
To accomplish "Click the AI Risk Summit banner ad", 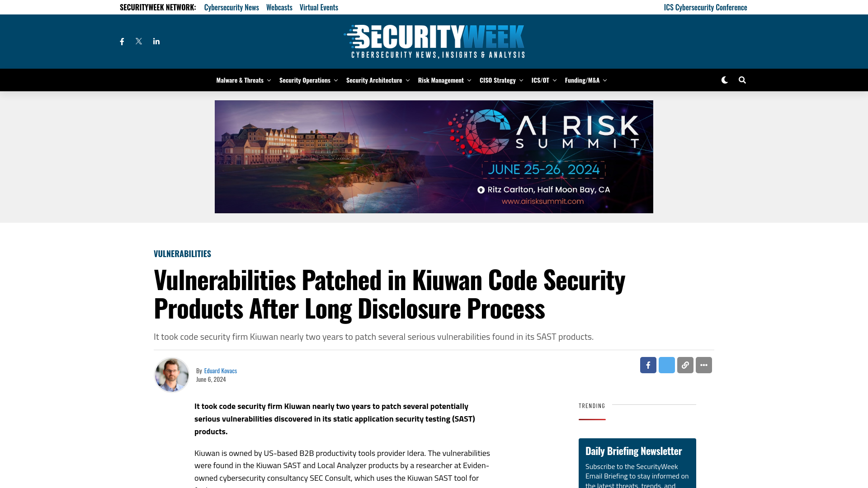I will click(434, 157).
